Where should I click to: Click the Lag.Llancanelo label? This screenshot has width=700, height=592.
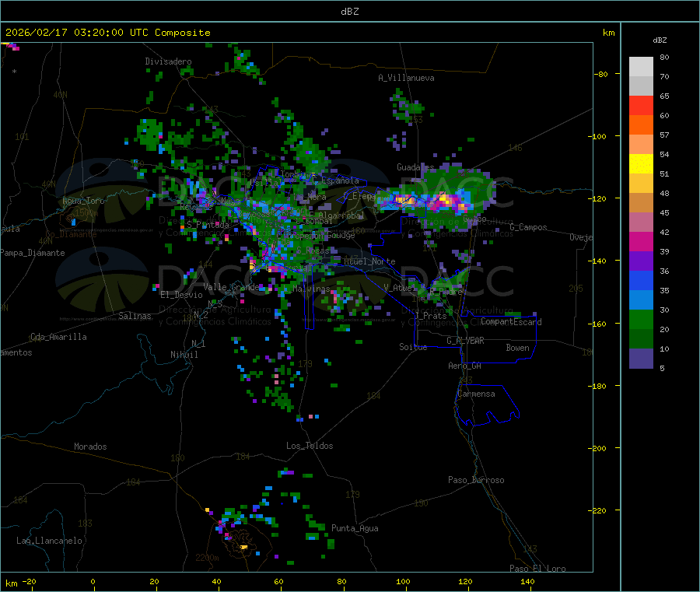[50, 541]
